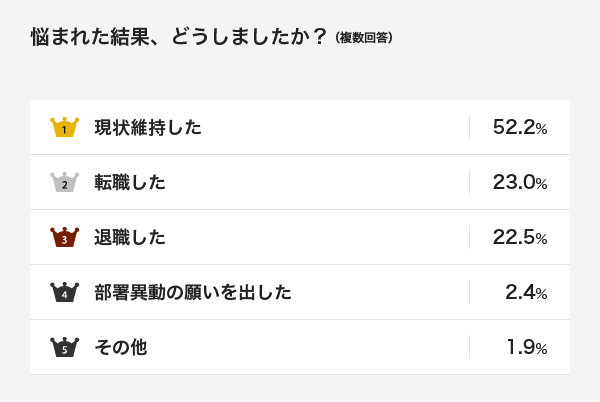Screen dimensions: 600x402
Task: Click the 1.9% value
Action: click(527, 347)
